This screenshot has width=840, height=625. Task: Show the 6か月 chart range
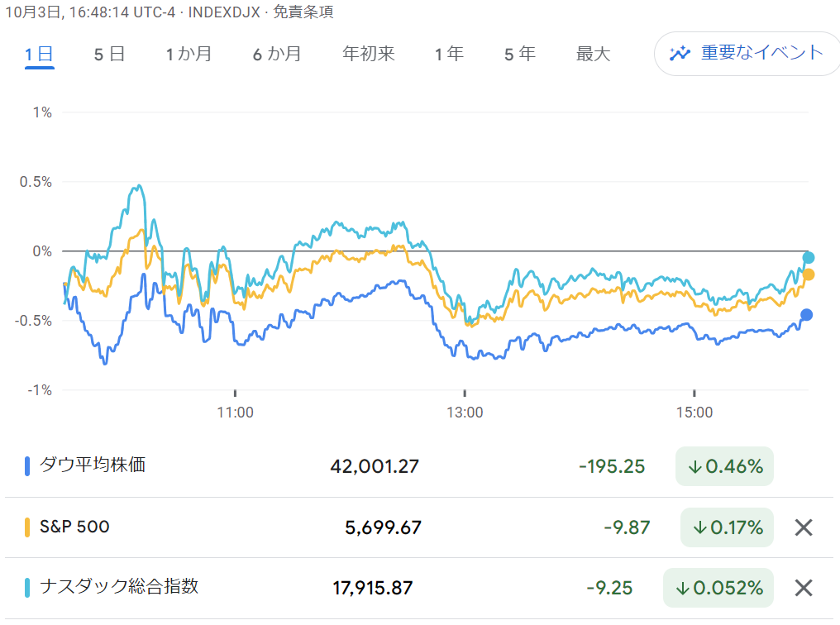click(x=277, y=54)
